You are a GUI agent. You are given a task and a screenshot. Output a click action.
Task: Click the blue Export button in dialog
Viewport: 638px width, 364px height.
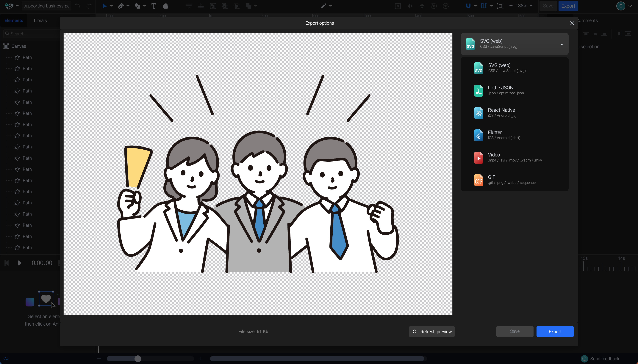[555, 332]
